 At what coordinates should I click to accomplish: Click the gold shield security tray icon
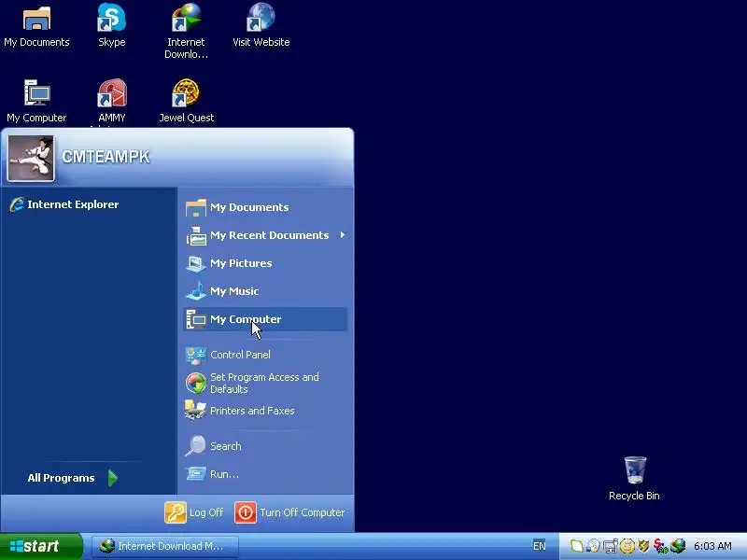tap(643, 546)
